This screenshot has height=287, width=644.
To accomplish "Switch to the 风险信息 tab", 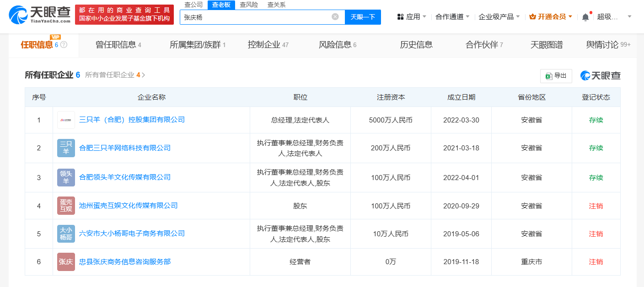I will [337, 45].
